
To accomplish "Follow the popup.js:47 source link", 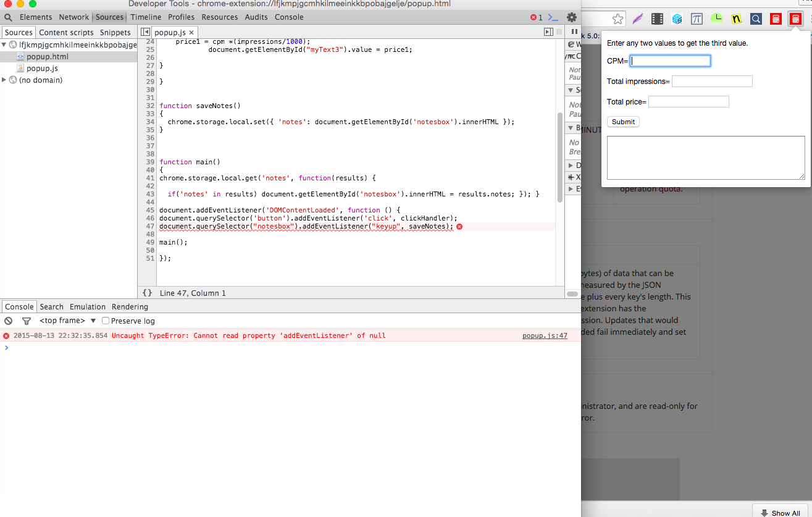I will 545,336.
